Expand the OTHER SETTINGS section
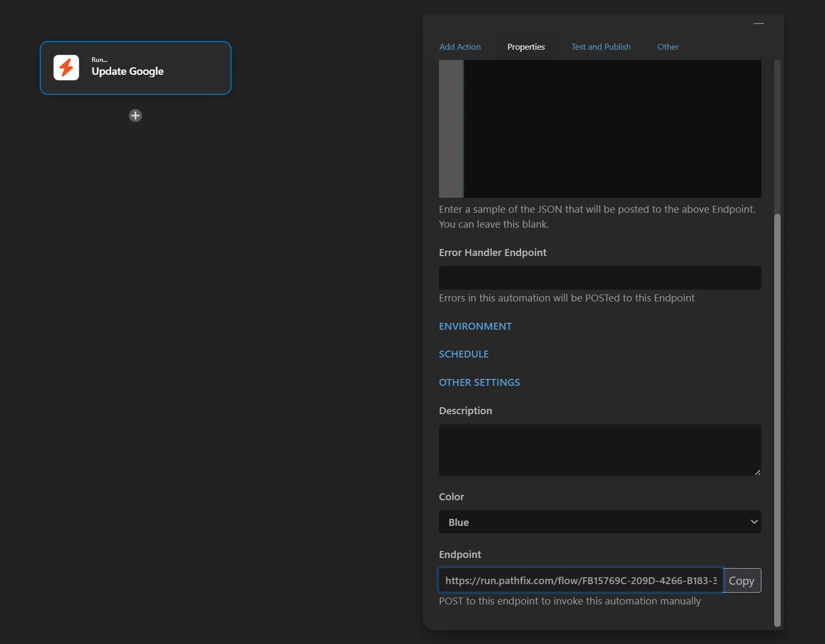 pyautogui.click(x=479, y=383)
